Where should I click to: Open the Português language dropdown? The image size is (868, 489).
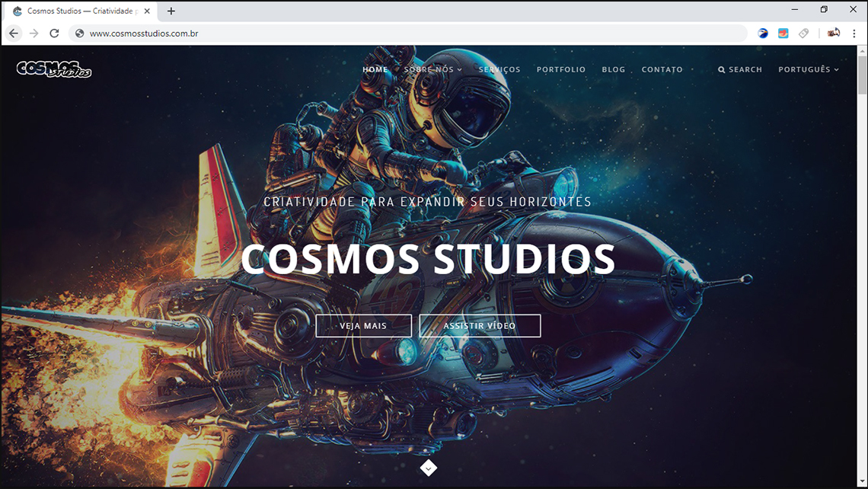click(x=808, y=69)
